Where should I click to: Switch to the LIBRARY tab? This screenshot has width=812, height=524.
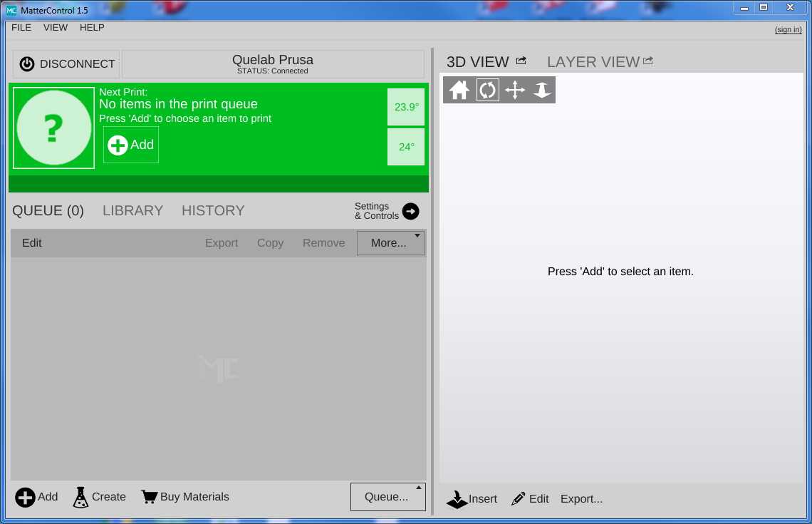pyautogui.click(x=132, y=211)
